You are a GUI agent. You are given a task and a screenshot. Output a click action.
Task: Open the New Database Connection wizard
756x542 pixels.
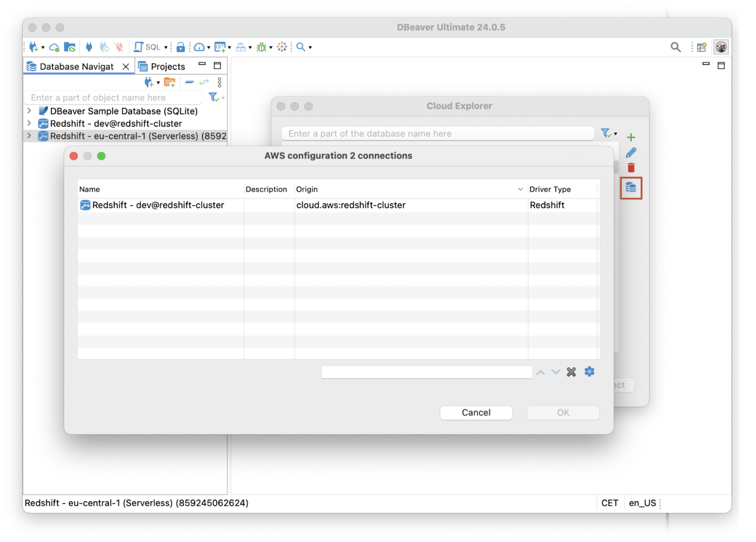(x=34, y=47)
